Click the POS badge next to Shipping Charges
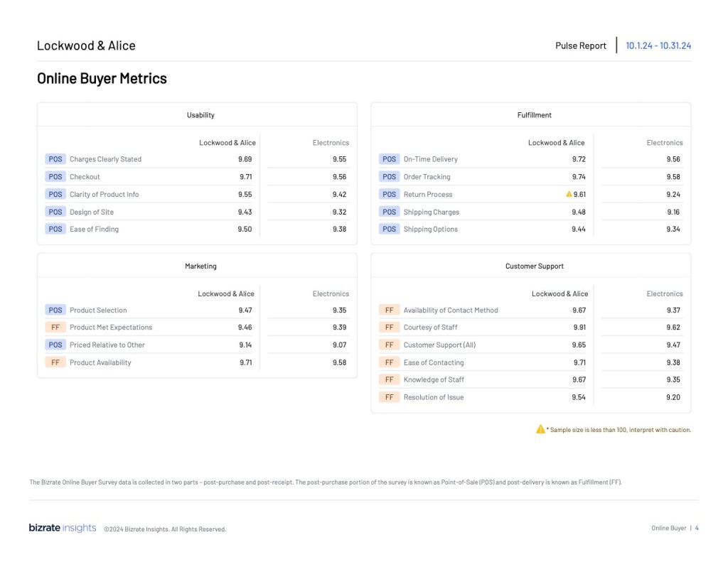 (389, 212)
